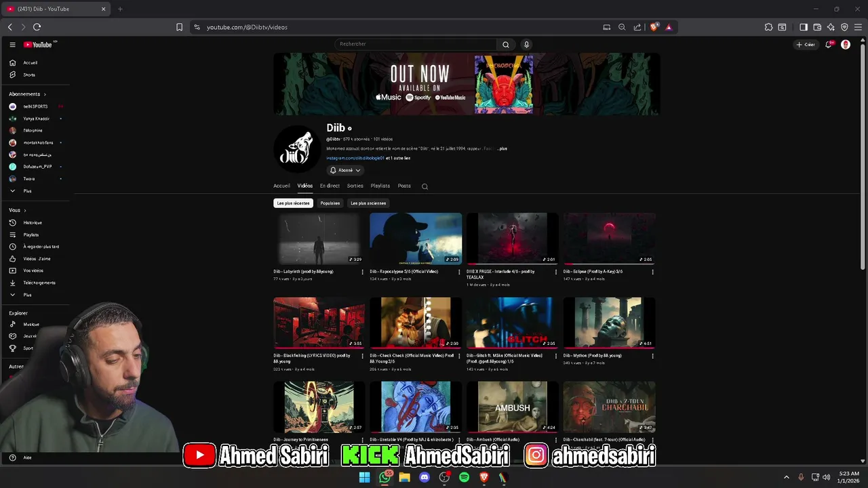868x488 pixels.
Task: Activate voice search microphone
Action: point(526,45)
